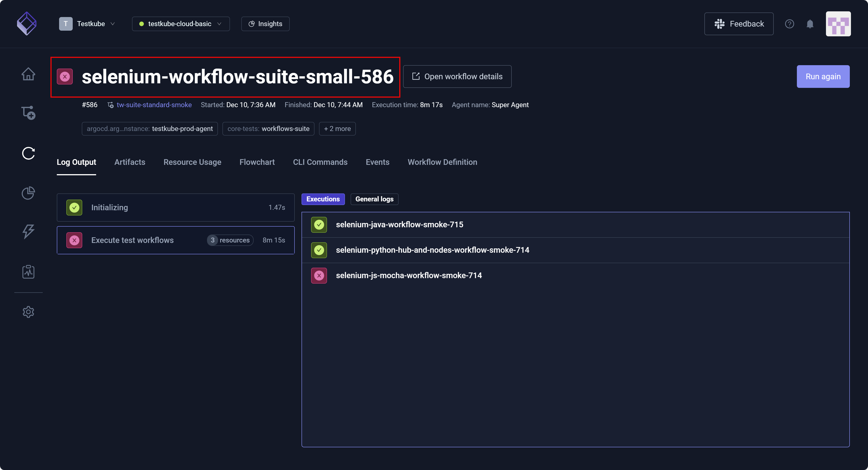Open the insights pie chart sidebar icon
Screen dimensions: 868x470
pyautogui.click(x=28, y=193)
